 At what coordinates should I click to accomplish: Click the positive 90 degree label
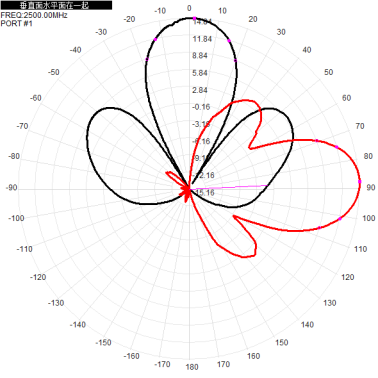(x=371, y=187)
